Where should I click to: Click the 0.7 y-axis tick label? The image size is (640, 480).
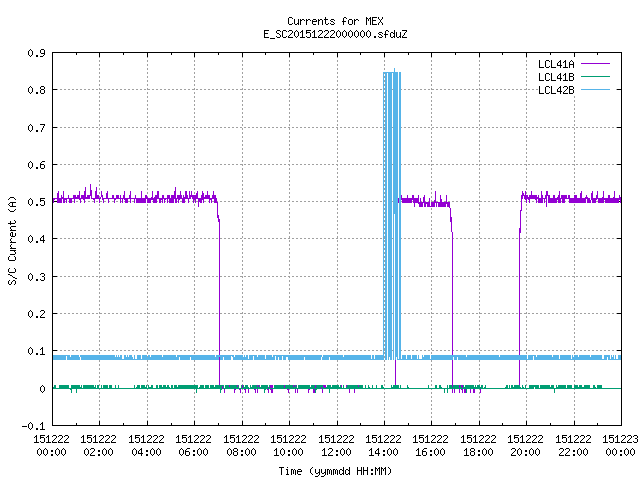tap(36, 128)
